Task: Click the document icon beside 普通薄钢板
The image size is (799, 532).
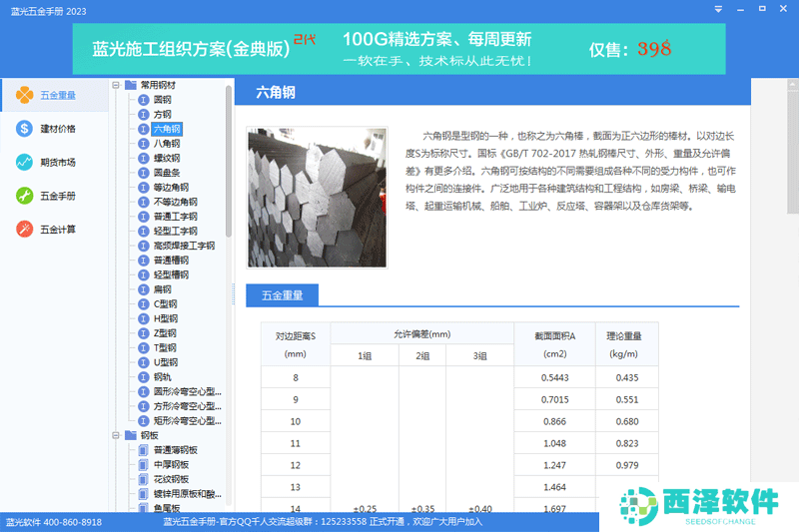Action: pyautogui.click(x=144, y=450)
